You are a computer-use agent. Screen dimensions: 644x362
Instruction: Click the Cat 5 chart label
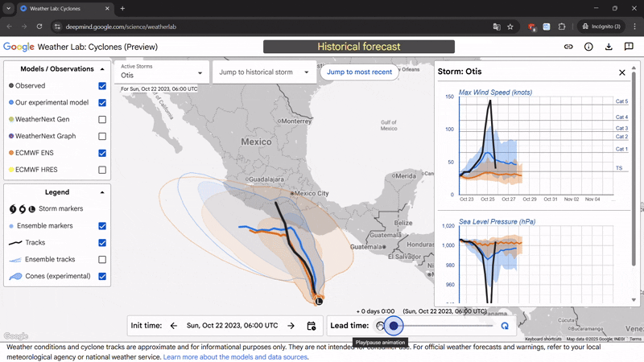pos(621,101)
